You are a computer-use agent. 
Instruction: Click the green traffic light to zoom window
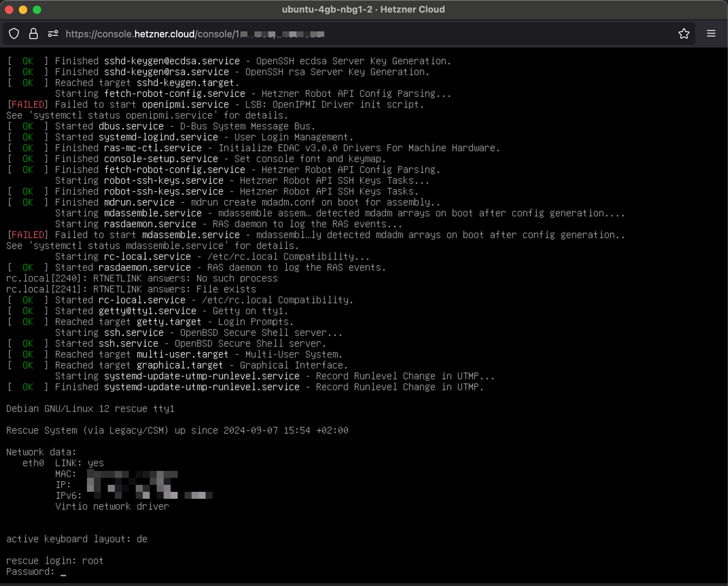[x=37, y=10]
